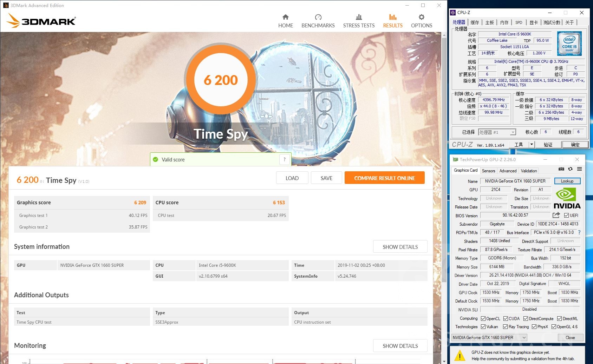The height and width of the screenshot is (364, 593).
Task: Toggle the OpenCL checkbox in GPU-Z
Action: click(483, 319)
